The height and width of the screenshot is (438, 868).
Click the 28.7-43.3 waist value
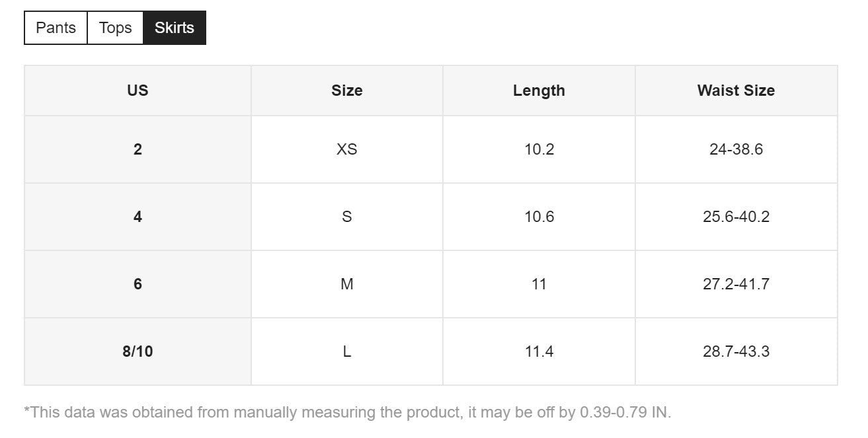coord(736,351)
